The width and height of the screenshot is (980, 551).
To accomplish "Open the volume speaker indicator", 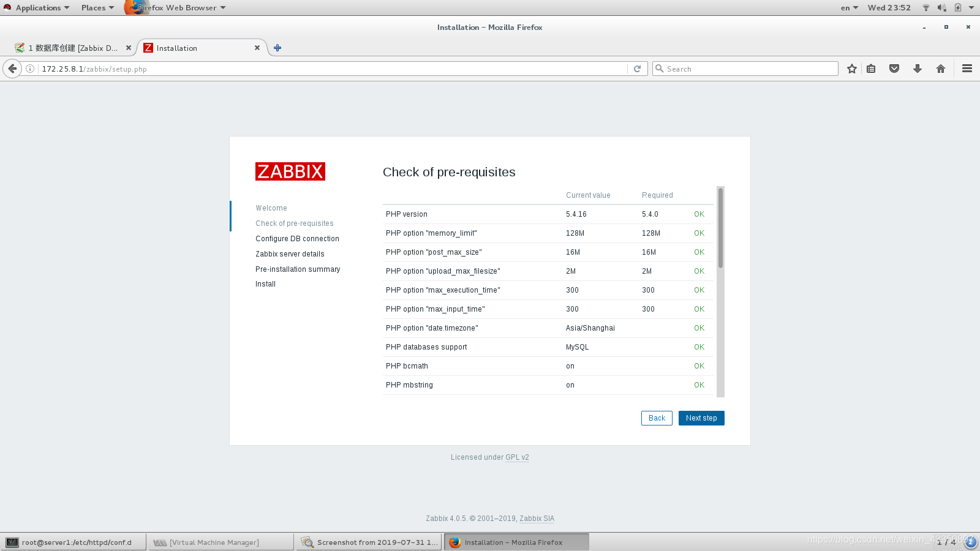I will pos(941,8).
